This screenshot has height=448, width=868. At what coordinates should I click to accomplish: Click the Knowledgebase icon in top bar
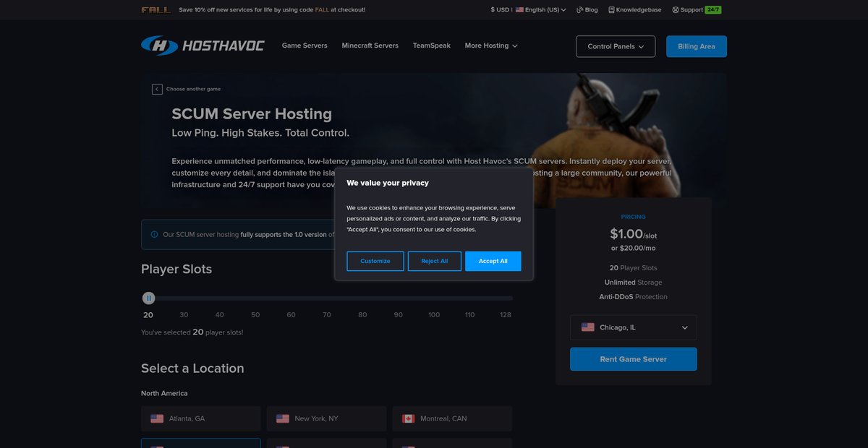click(611, 10)
